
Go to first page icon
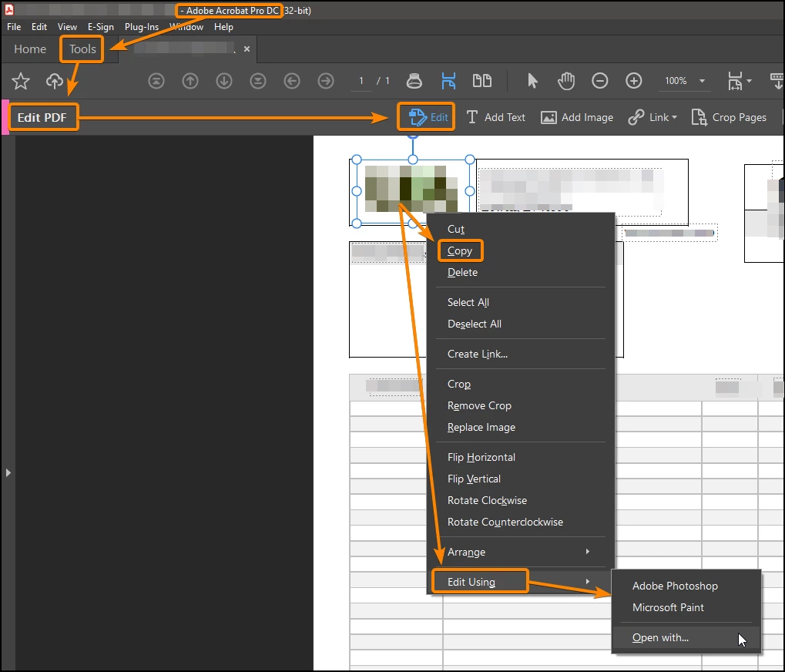pos(156,81)
